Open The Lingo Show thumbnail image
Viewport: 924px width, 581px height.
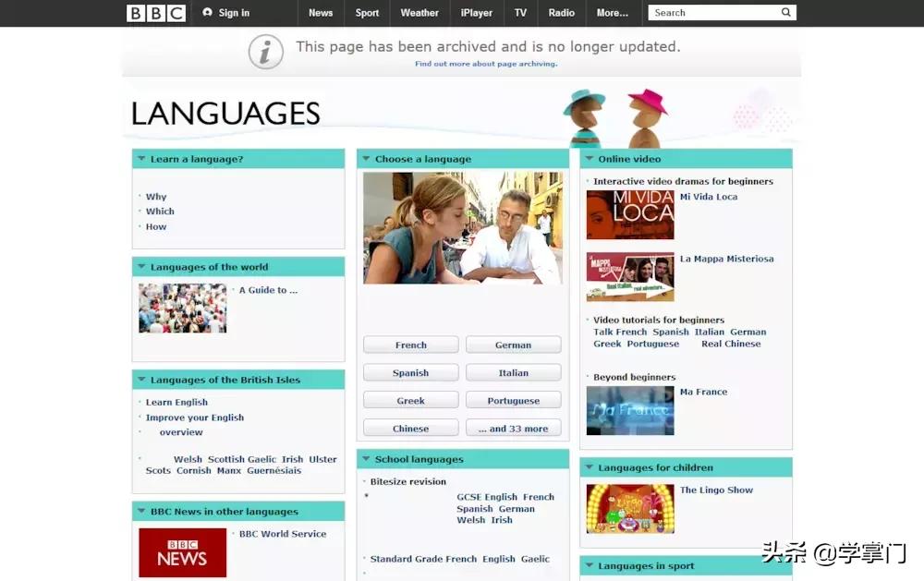[x=630, y=509]
